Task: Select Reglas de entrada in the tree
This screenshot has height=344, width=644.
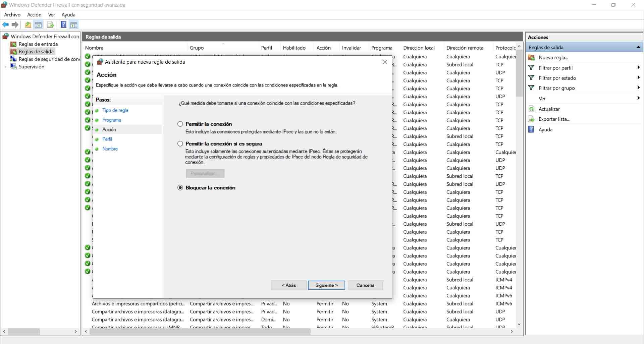Action: [38, 44]
